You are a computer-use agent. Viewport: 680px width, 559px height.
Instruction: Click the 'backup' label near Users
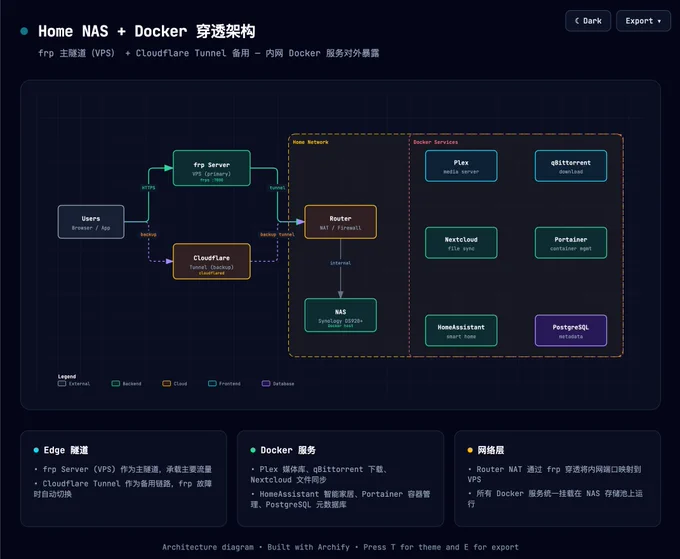tap(148, 235)
